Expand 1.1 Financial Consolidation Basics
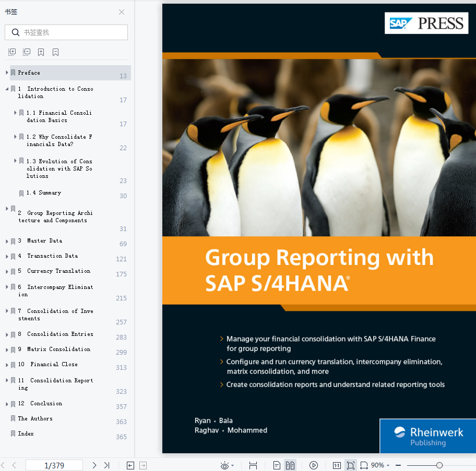This screenshot has height=471, width=476. (15, 113)
